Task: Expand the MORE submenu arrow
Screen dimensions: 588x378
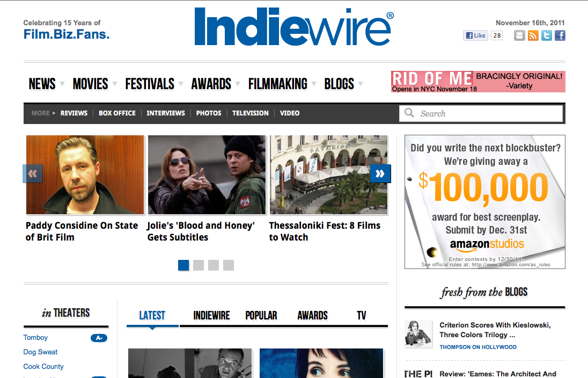Action: click(x=54, y=113)
